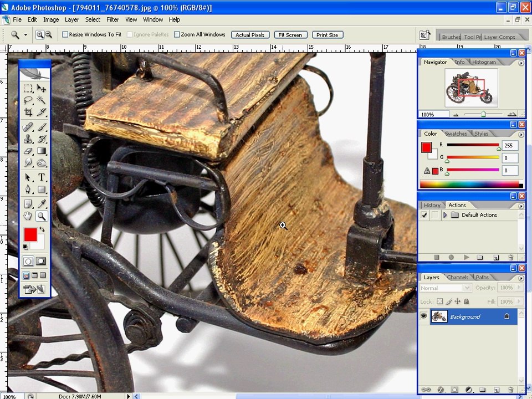Click Zoom Out option in options bar

coord(49,34)
